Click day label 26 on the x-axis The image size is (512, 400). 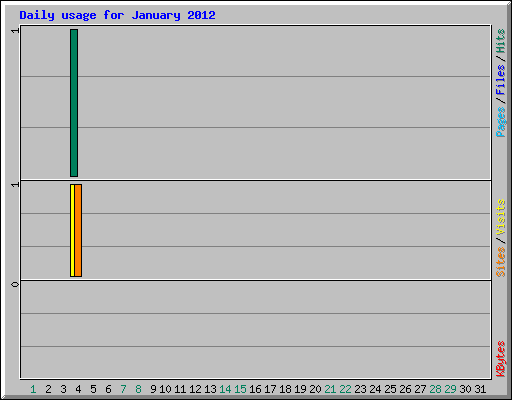click(x=405, y=389)
